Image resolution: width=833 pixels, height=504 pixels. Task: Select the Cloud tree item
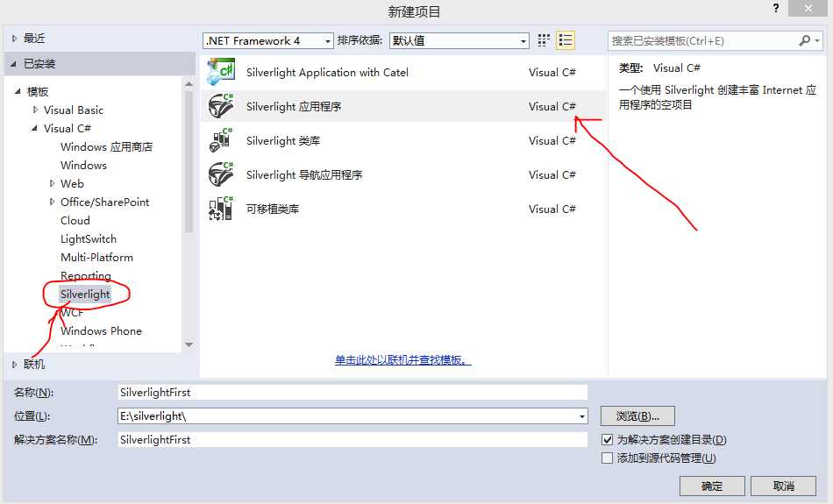pyautogui.click(x=75, y=220)
